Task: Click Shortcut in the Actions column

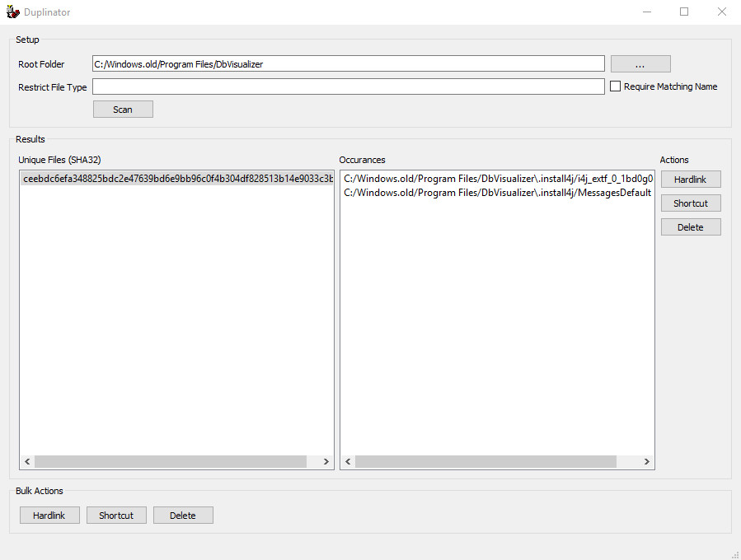Action: pyautogui.click(x=691, y=203)
